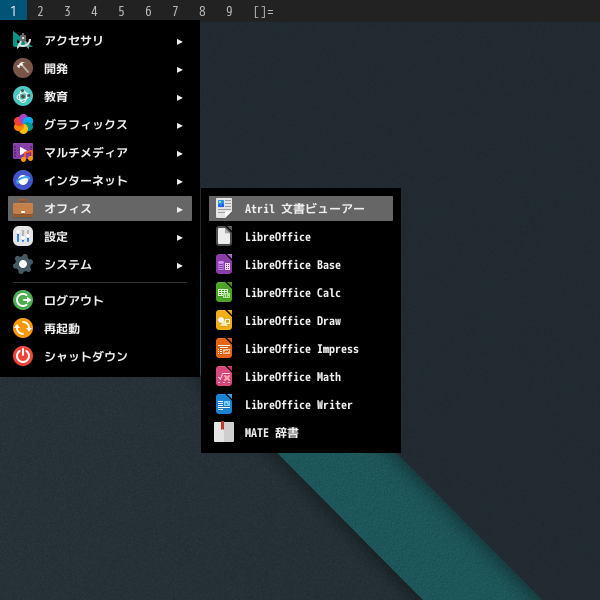Launch LibreOffice Impress
The height and width of the screenshot is (600, 600).
301,349
